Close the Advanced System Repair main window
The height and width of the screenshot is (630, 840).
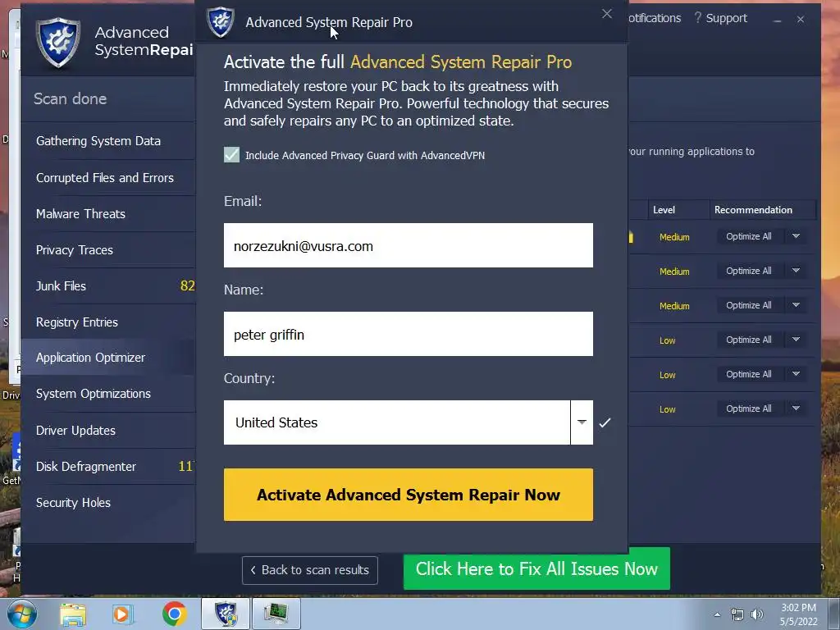click(801, 20)
